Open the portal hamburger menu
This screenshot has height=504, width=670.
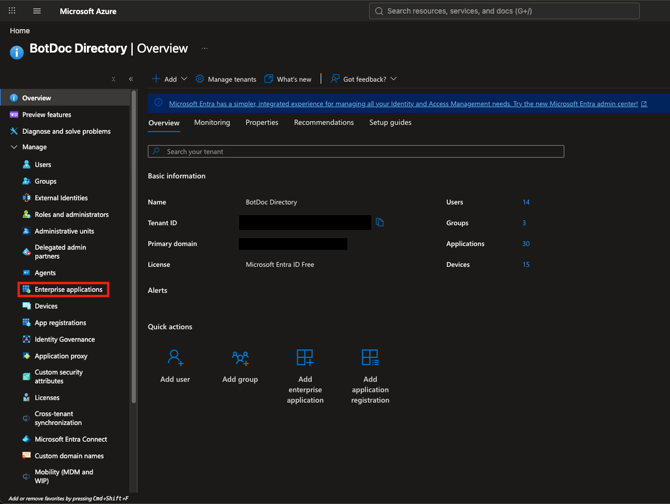(37, 11)
